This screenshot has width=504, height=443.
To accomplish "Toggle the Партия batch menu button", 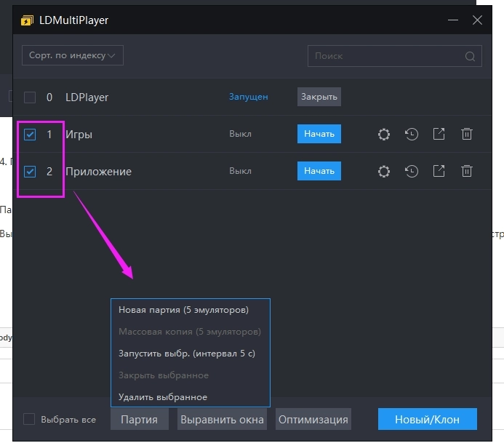I will click(139, 420).
